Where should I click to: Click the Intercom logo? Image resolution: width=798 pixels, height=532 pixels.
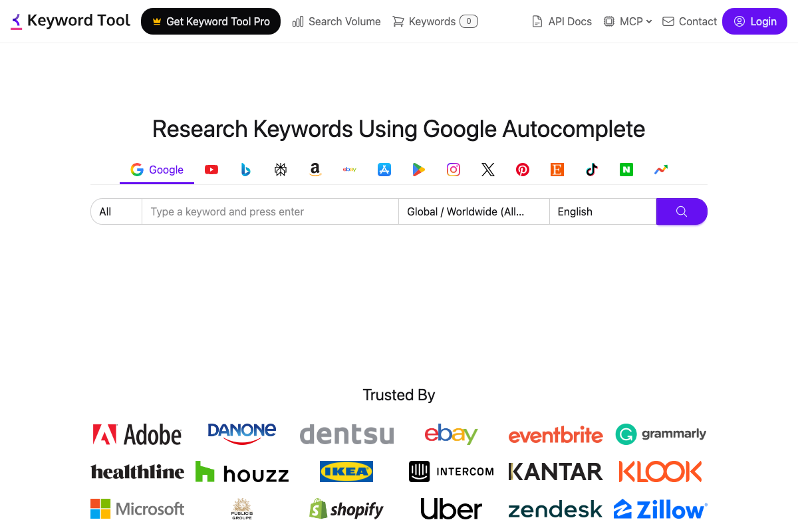coord(452,471)
